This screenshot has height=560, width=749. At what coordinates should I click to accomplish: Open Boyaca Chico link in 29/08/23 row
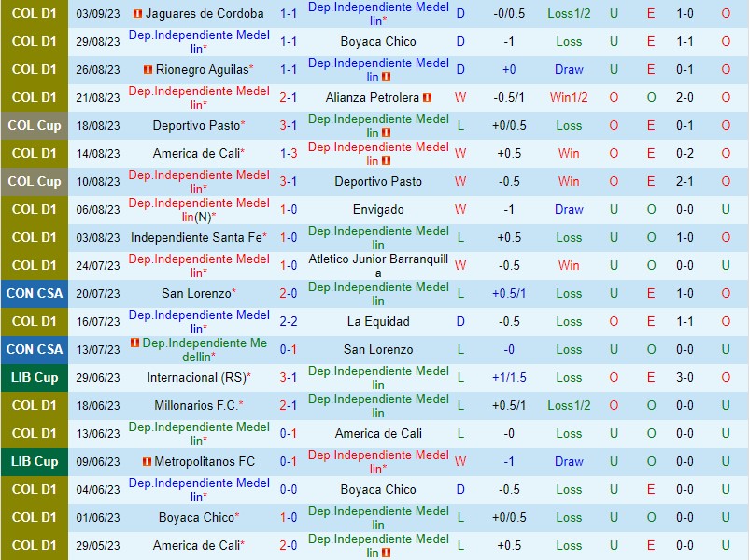coord(378,42)
